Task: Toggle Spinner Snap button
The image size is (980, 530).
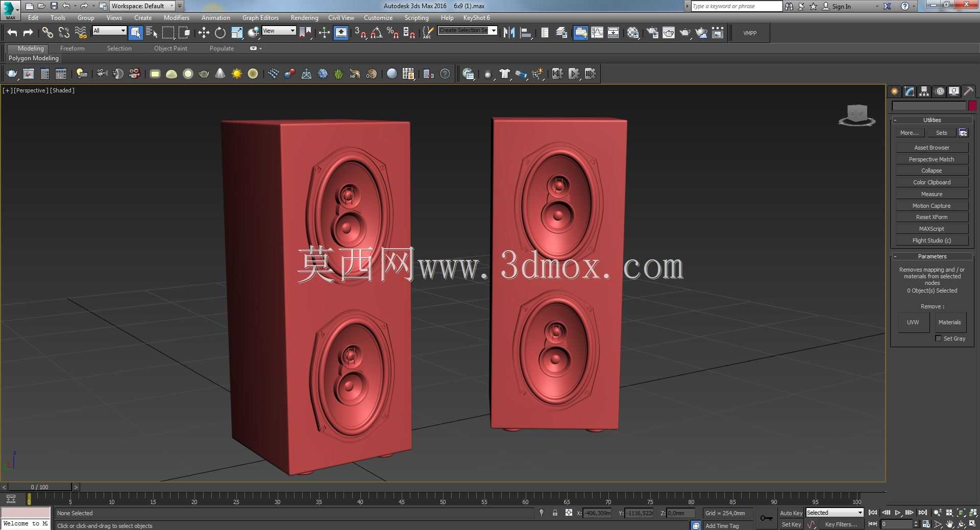Action: (409, 33)
